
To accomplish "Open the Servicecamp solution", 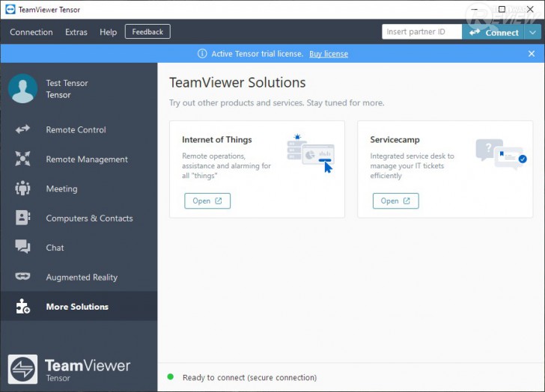I will coord(395,200).
